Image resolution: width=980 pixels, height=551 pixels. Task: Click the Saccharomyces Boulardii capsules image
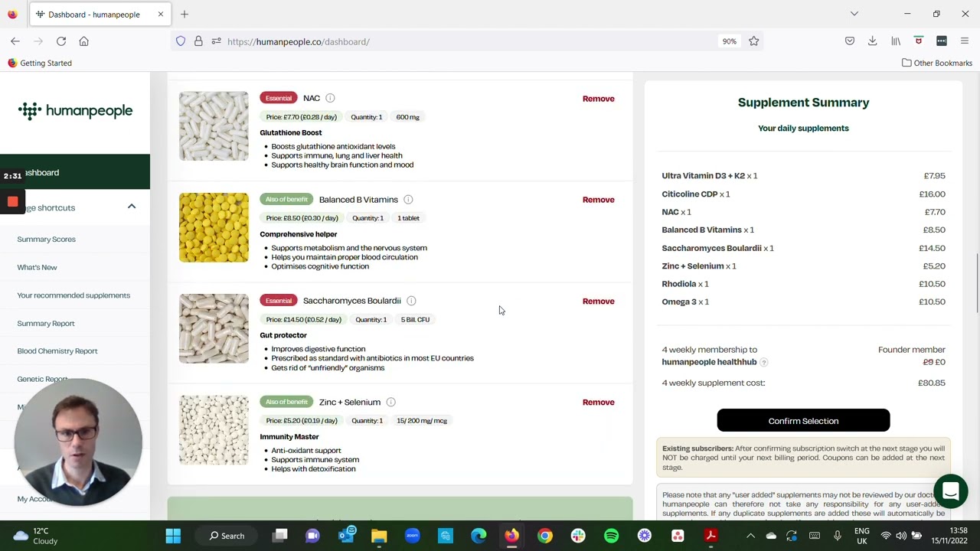pyautogui.click(x=214, y=328)
